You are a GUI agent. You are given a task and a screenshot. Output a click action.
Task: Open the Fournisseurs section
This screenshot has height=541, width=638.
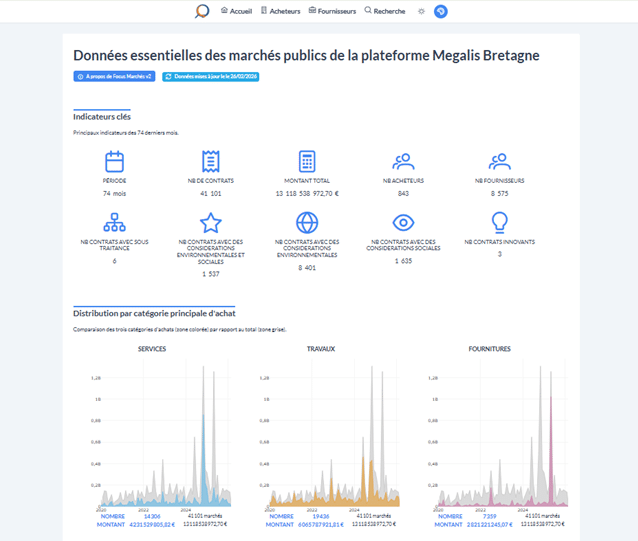click(333, 11)
